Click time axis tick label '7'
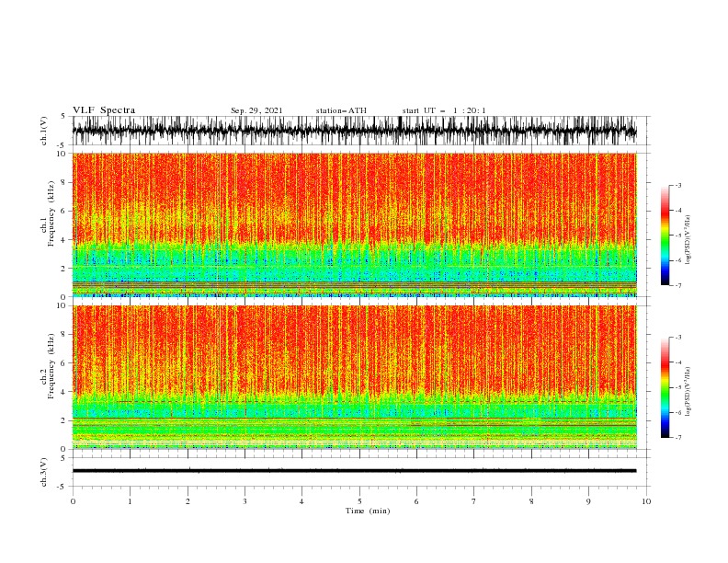 pyautogui.click(x=474, y=501)
